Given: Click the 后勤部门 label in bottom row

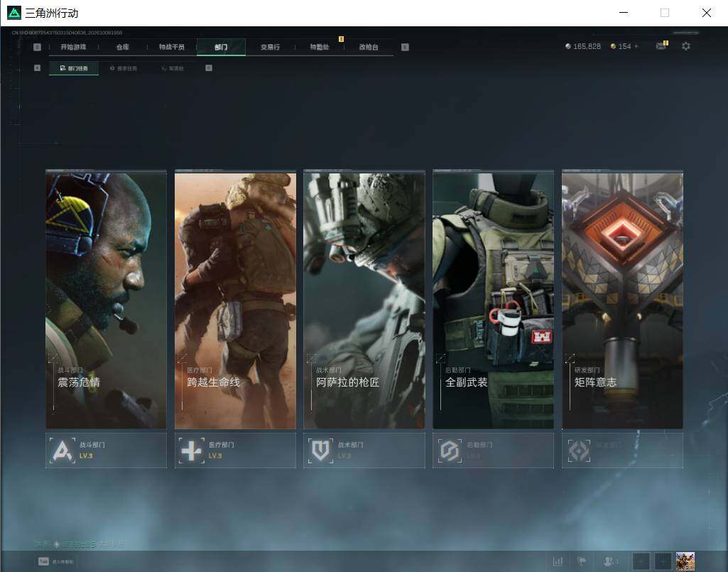Looking at the screenshot, I should [479, 445].
